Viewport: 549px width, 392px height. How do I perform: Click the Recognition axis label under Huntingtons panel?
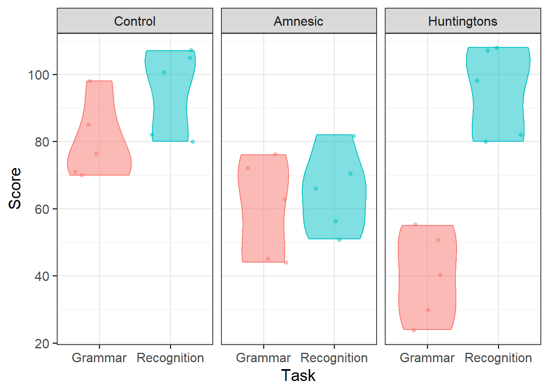coord(498,358)
